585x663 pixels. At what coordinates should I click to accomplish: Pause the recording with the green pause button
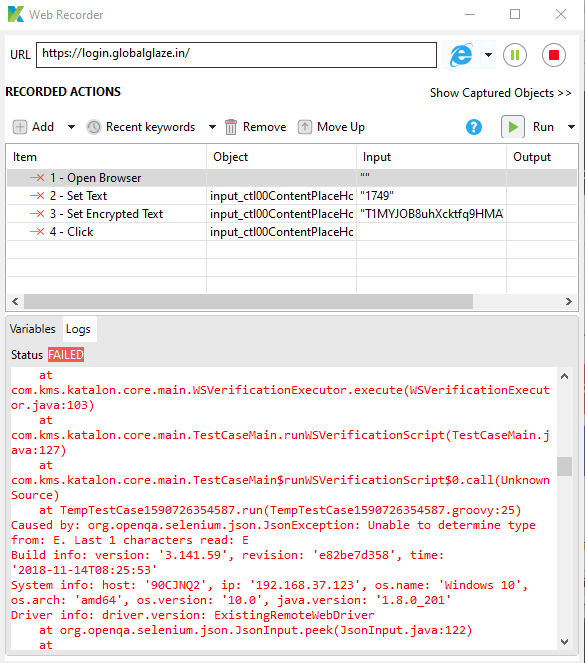tap(515, 55)
